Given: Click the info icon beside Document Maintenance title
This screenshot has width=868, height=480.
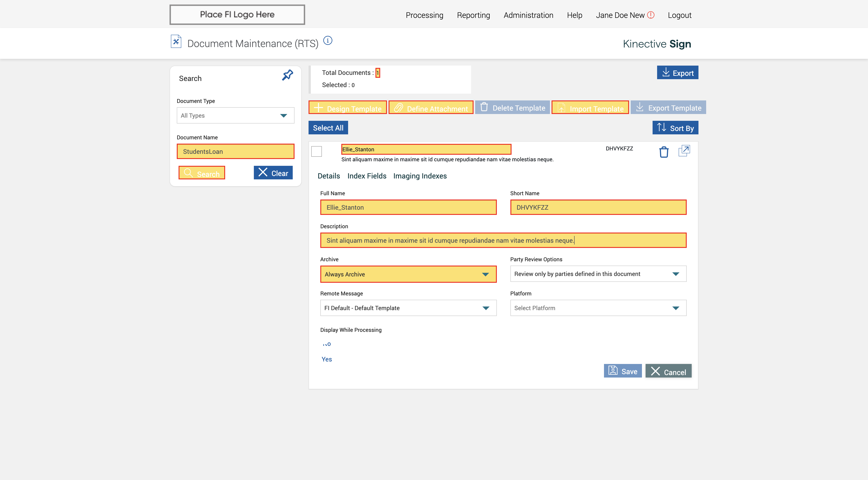Looking at the screenshot, I should pyautogui.click(x=328, y=41).
